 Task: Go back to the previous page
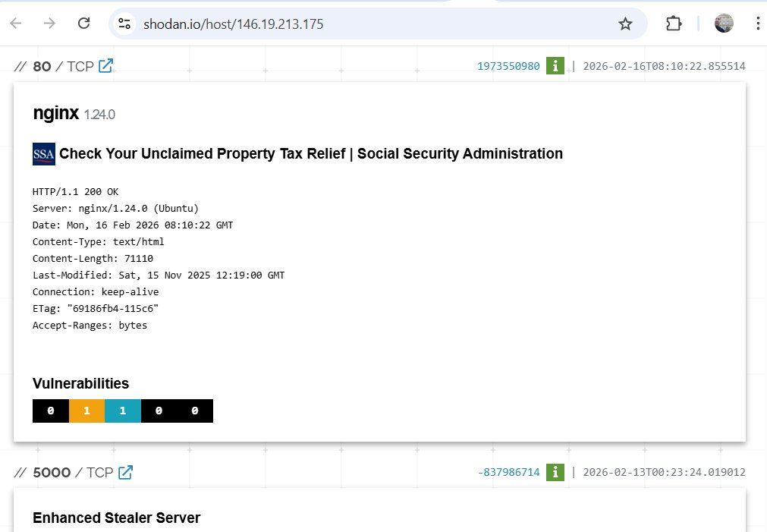[x=16, y=23]
